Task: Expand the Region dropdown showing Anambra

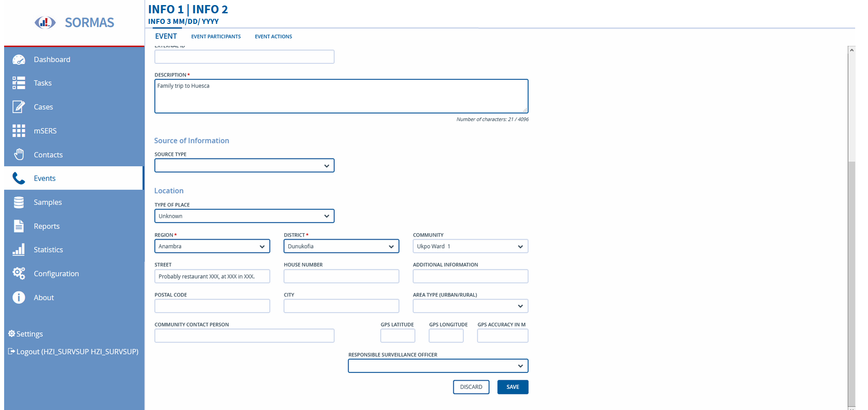Action: coord(212,247)
